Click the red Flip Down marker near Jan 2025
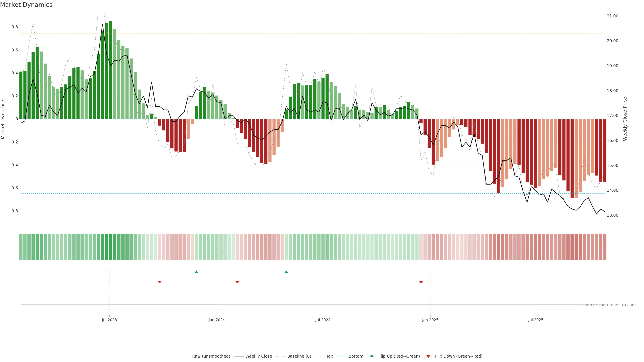 421,282
